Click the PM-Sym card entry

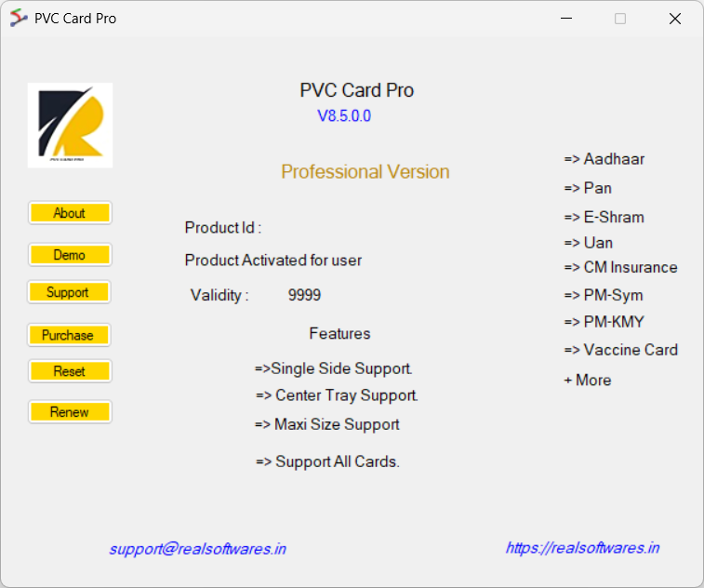click(604, 296)
